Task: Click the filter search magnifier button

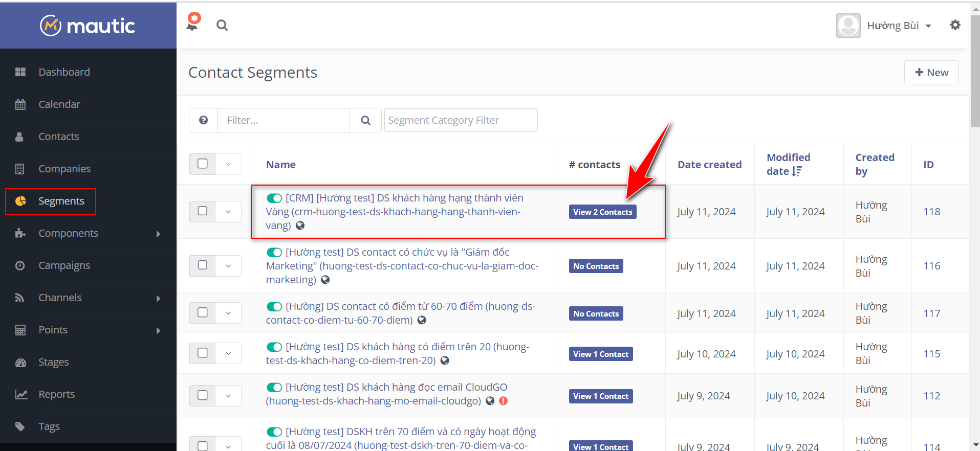Action: pos(365,120)
